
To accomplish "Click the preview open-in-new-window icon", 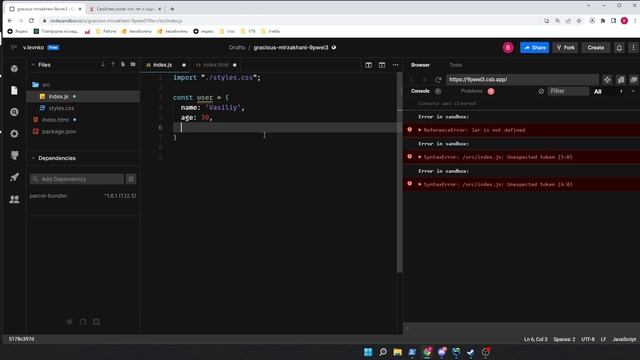I will [x=621, y=80].
